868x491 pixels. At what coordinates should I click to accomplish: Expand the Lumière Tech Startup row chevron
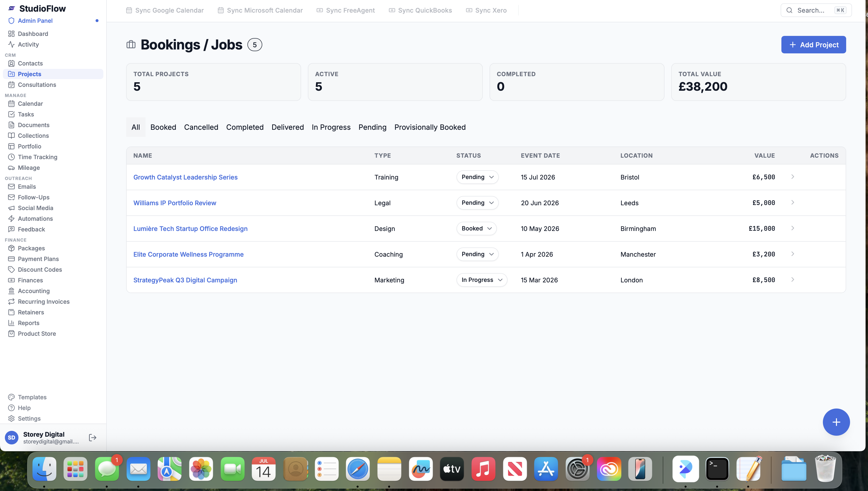tap(793, 228)
